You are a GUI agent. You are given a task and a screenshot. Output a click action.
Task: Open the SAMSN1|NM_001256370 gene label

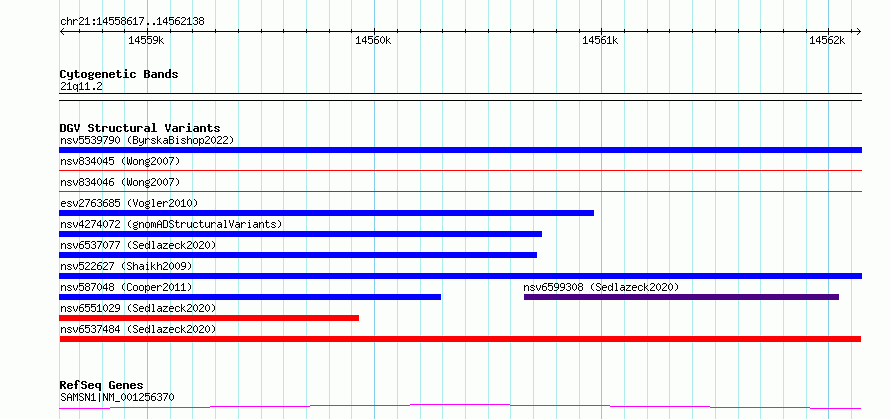click(x=117, y=397)
